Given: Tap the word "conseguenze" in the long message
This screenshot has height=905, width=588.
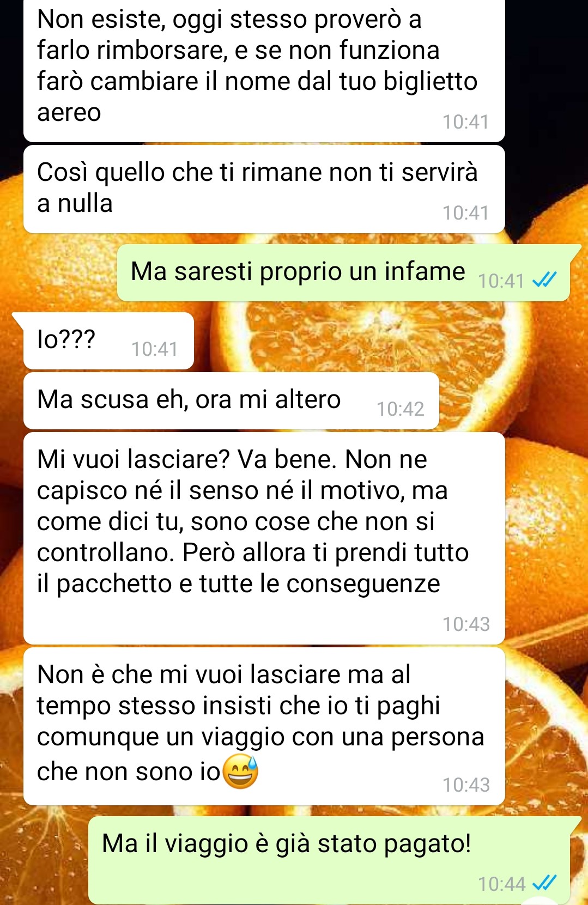Looking at the screenshot, I should click(x=363, y=584).
